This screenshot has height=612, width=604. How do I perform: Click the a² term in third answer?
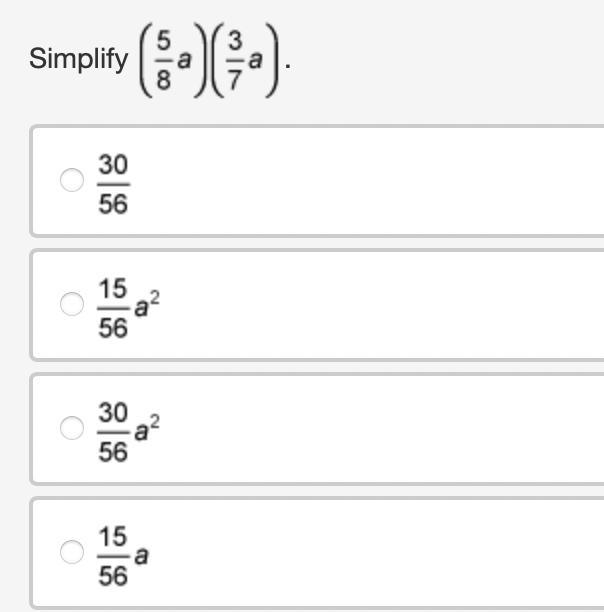coord(146,425)
